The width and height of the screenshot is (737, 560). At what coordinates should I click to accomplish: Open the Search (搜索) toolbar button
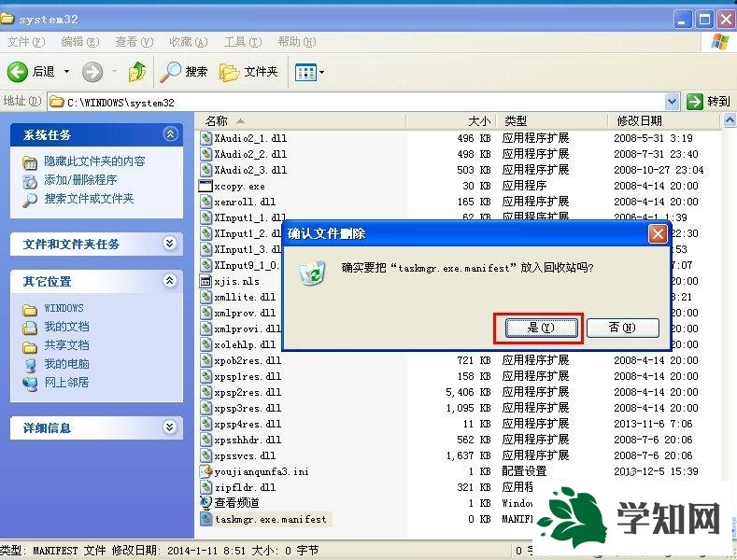click(x=184, y=72)
